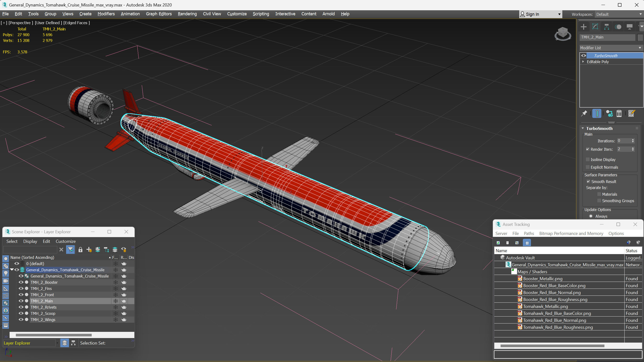Open the Layer Explorer dropdown arrow

coord(57,343)
